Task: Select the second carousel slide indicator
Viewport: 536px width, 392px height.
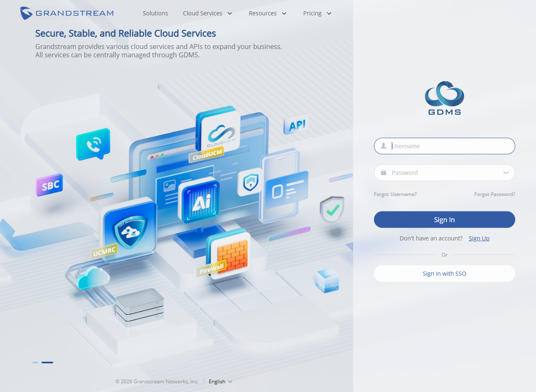Action: [47, 363]
